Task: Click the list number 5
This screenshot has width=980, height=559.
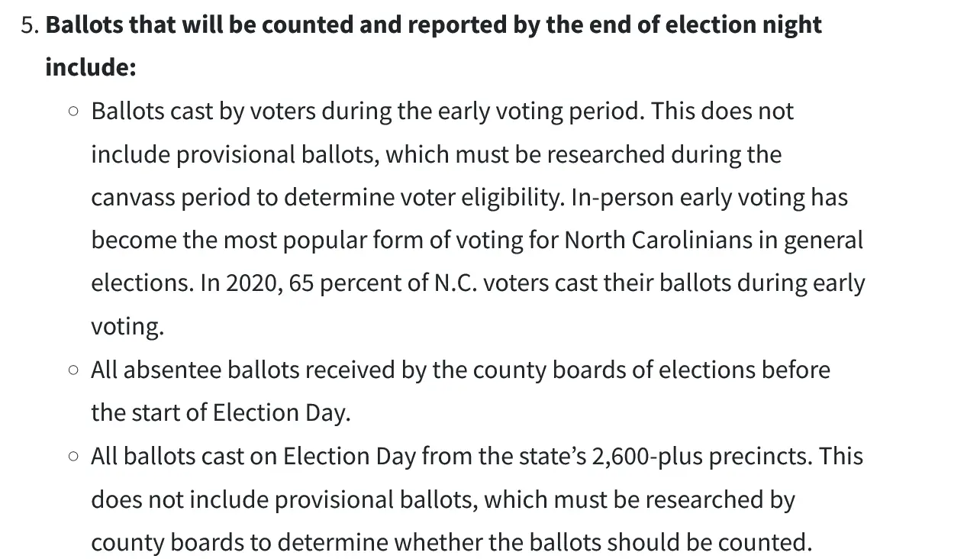Action: (29, 25)
